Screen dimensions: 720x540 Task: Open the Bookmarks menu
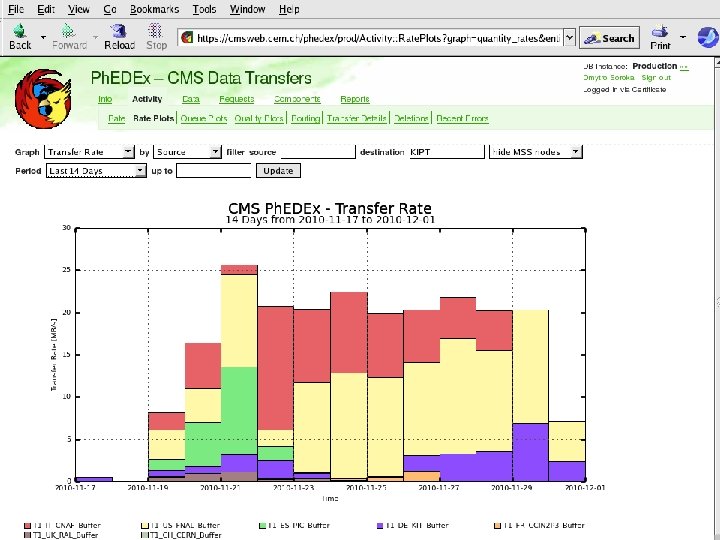154,9
